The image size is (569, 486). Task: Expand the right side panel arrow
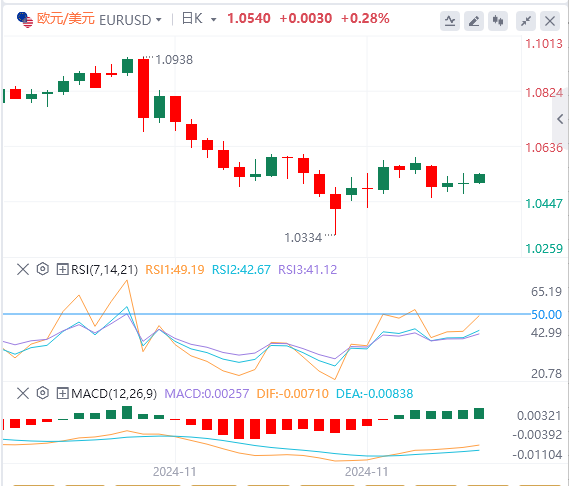coord(561,119)
